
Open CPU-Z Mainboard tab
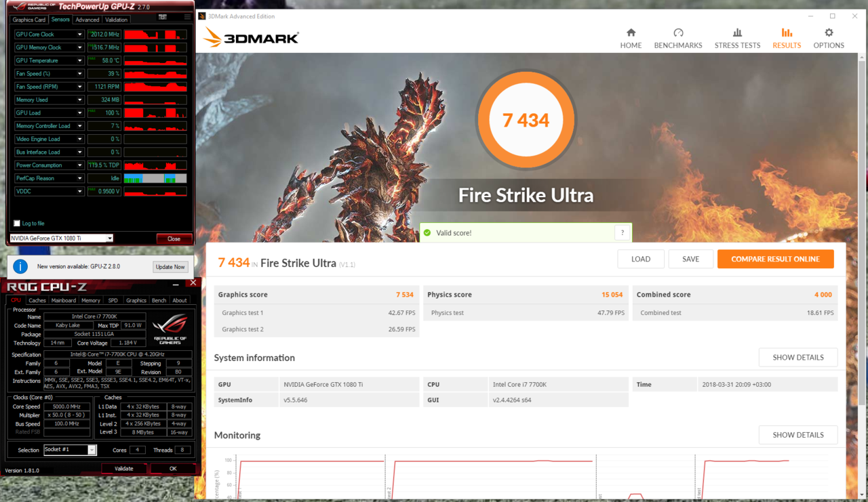coord(64,300)
